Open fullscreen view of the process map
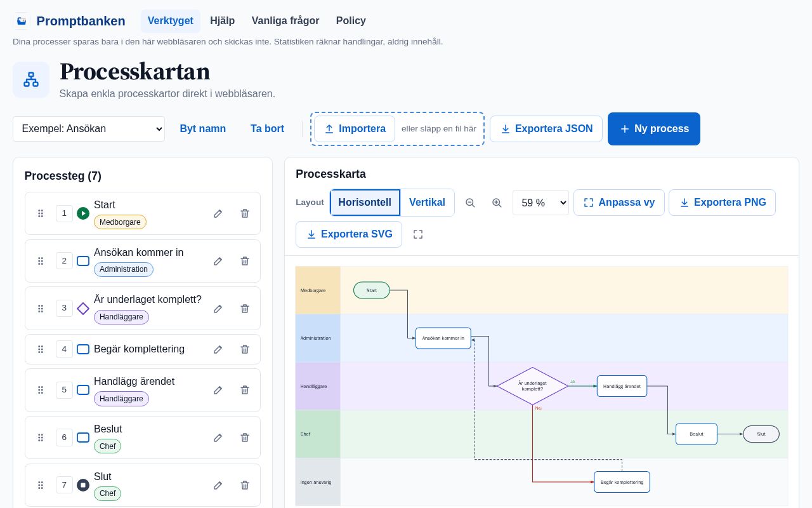Image resolution: width=812 pixels, height=508 pixels. (418, 234)
